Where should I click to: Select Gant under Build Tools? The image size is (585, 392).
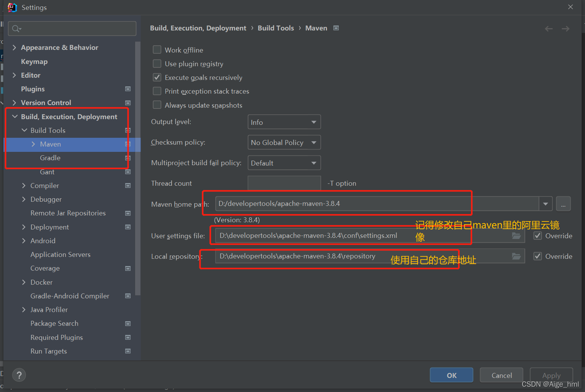click(x=47, y=172)
